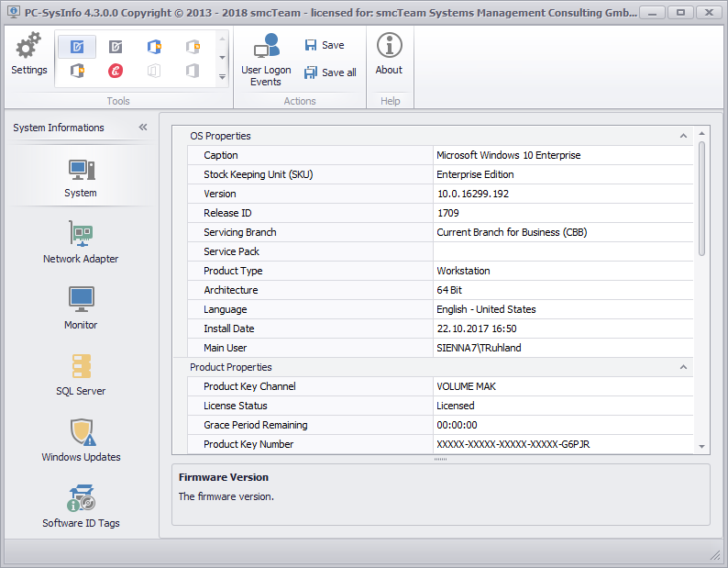Image resolution: width=728 pixels, height=568 pixels.
Task: Click the red circular script-C tool icon
Action: [116, 71]
